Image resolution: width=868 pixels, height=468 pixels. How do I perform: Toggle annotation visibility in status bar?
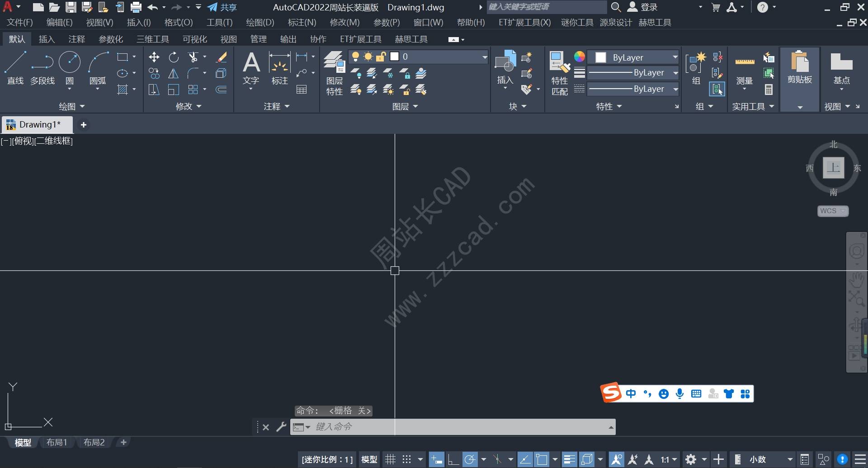[616, 459]
